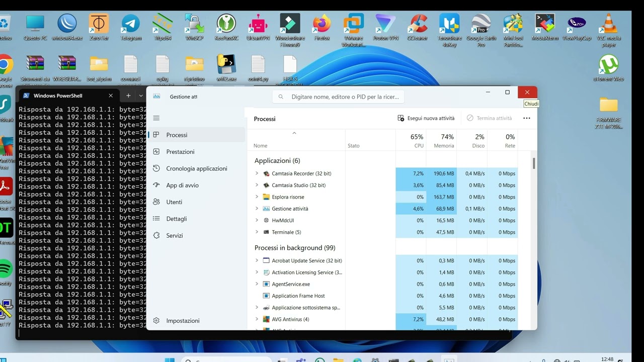Viewport: 644px width, 362px height.
Task: Select the Tftpd64 desktop shortcut
Action: point(163,28)
